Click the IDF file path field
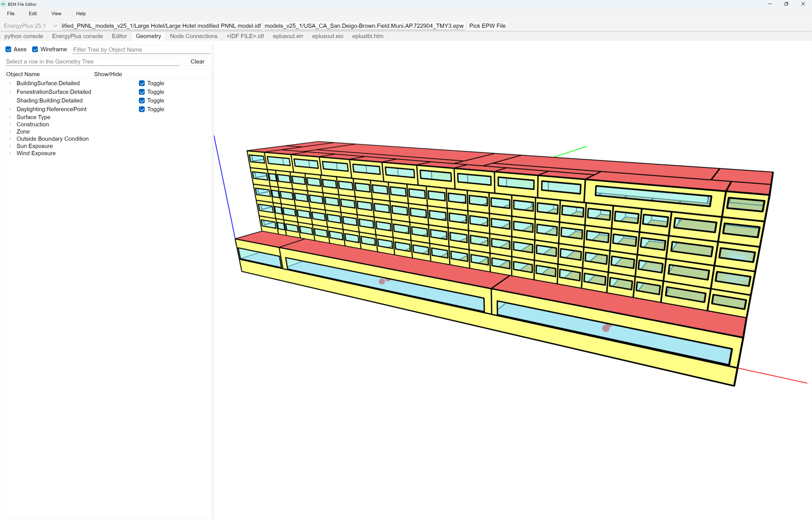 tap(161, 26)
